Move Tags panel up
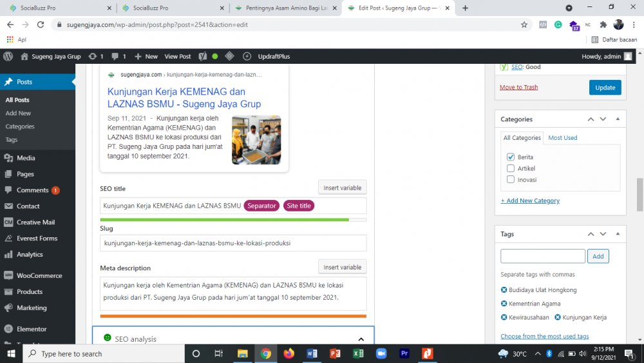Viewport: 644px width, 363px height. [x=591, y=234]
